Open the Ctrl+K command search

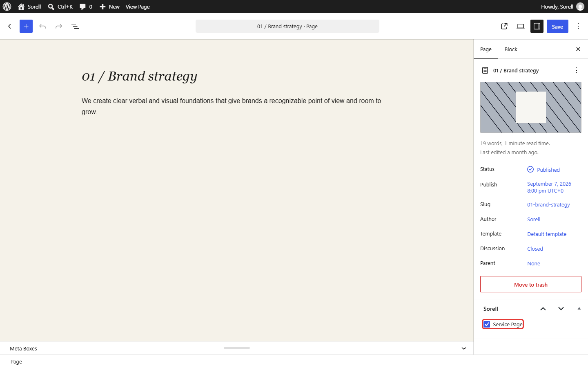click(60, 7)
